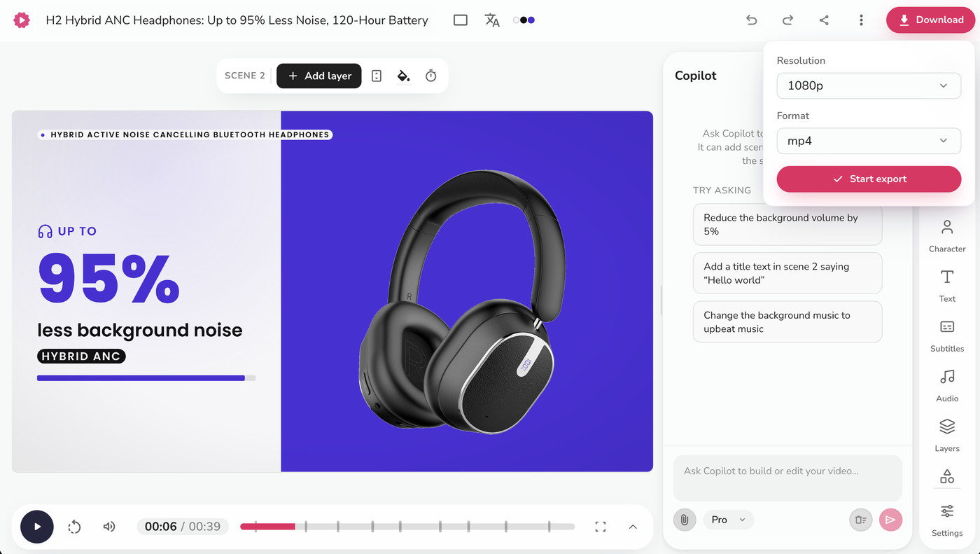Click the redo arrow icon
Image resolution: width=980 pixels, height=554 pixels.
(x=787, y=20)
